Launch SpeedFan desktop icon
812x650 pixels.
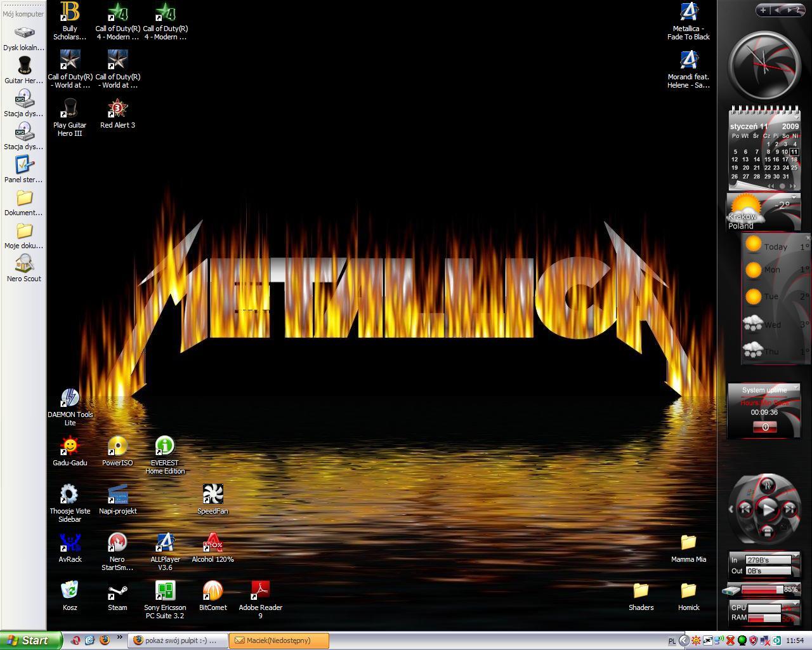pyautogui.click(x=213, y=500)
